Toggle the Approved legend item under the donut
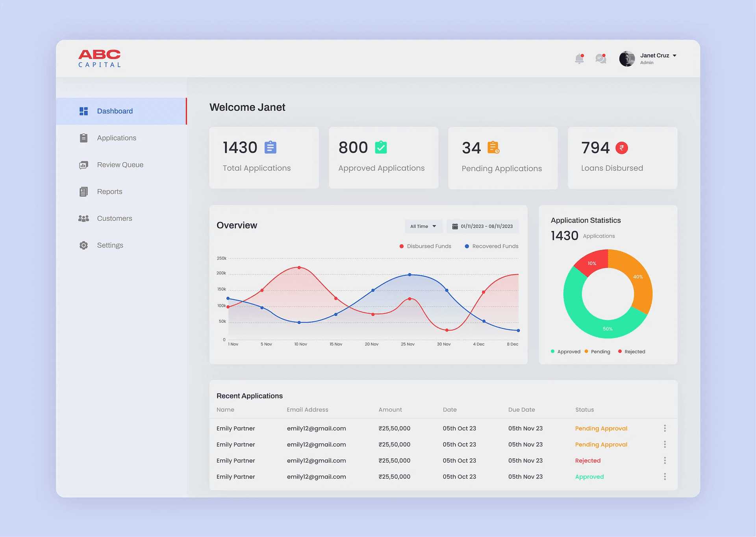The width and height of the screenshot is (756, 537). [565, 352]
